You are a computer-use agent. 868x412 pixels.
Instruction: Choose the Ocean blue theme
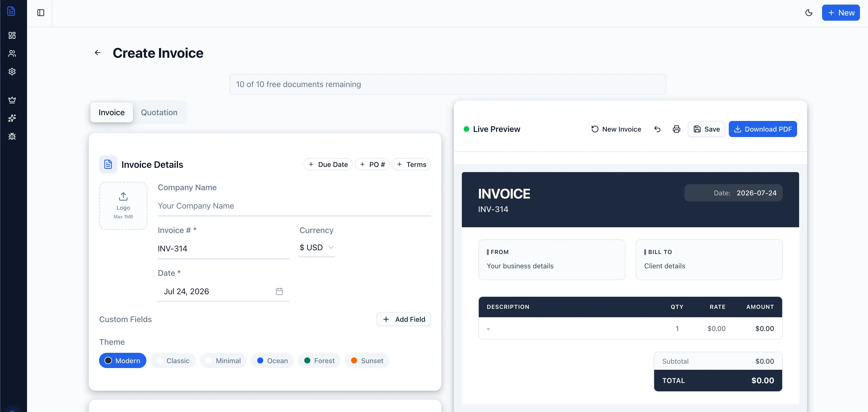(272, 361)
